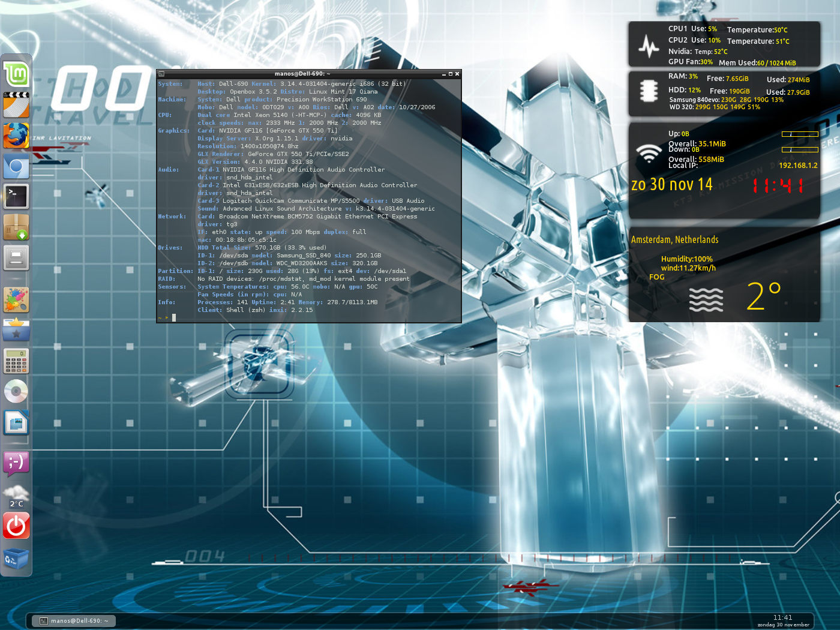Click the red 11:41 digital clock widget
This screenshot has width=840, height=630.
pyautogui.click(x=778, y=186)
